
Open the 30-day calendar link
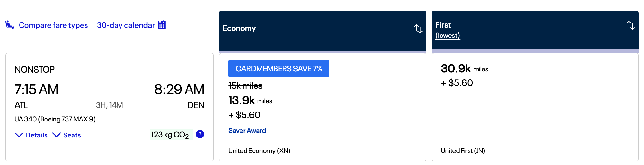(126, 25)
